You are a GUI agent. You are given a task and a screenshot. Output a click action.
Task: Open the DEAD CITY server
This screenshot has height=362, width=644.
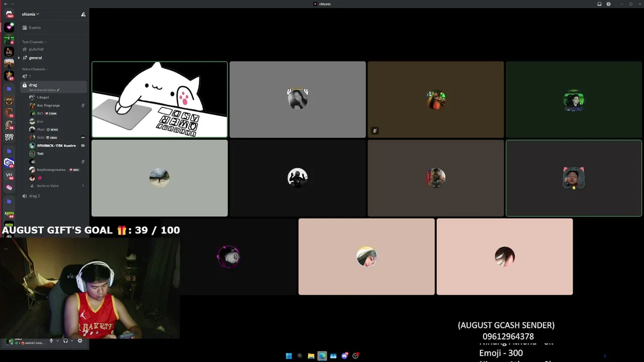(9, 137)
